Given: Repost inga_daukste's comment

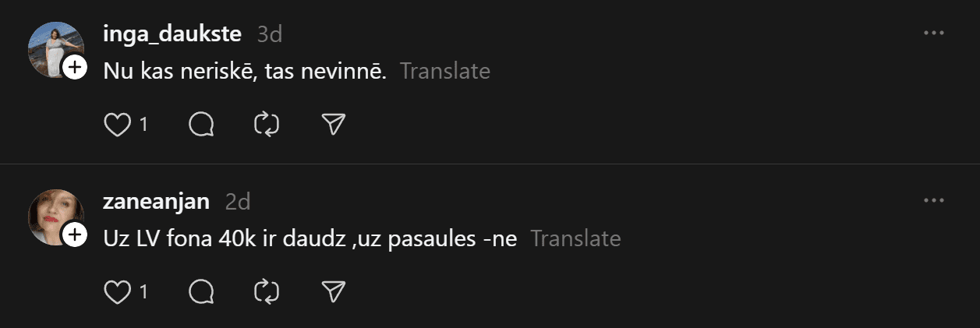Looking at the screenshot, I should pyautogui.click(x=267, y=125).
